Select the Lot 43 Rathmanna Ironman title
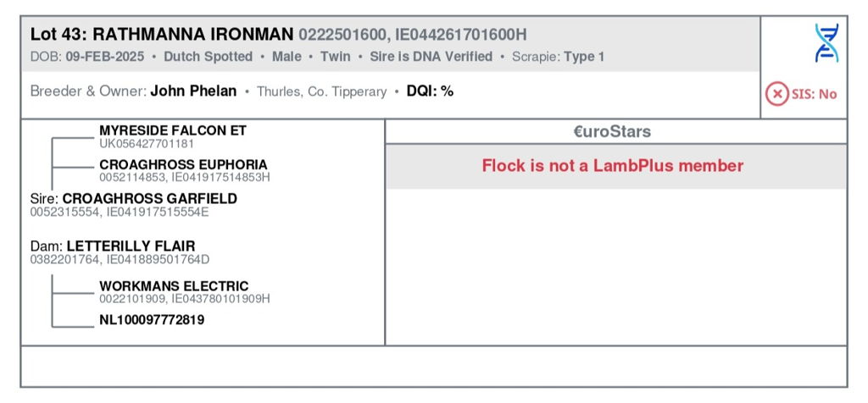Viewport: 868px width, 403px height. point(162,35)
